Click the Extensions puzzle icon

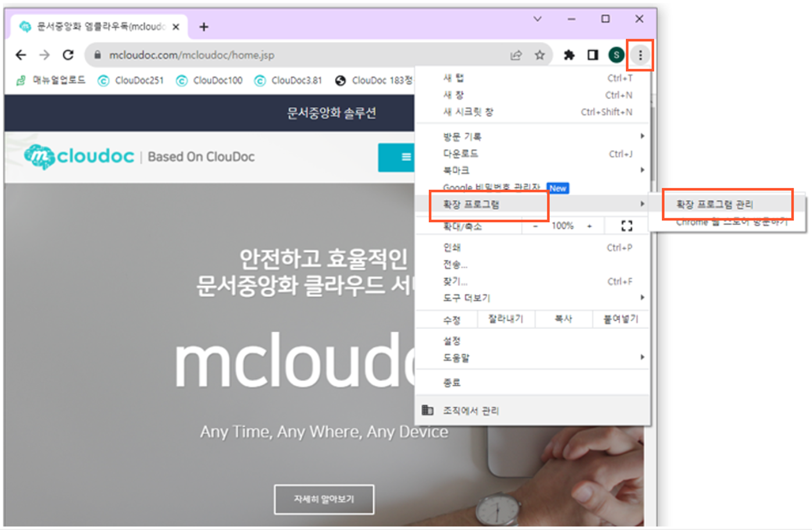569,55
